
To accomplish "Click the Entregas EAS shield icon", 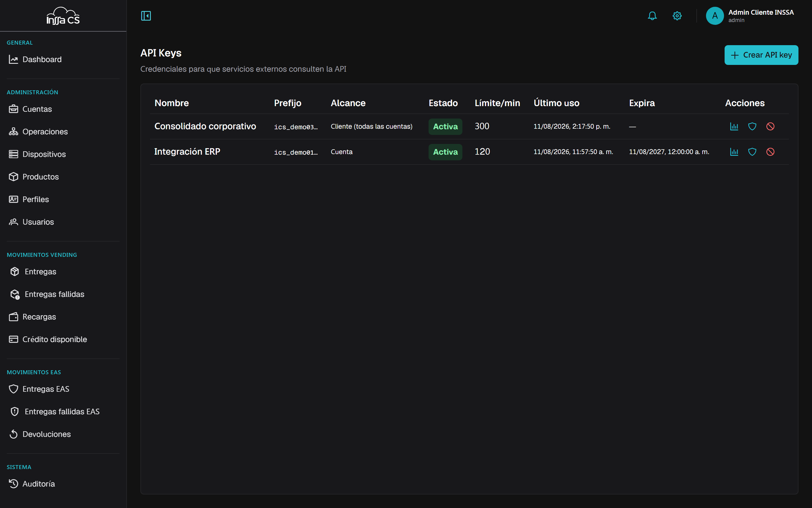I will point(14,389).
